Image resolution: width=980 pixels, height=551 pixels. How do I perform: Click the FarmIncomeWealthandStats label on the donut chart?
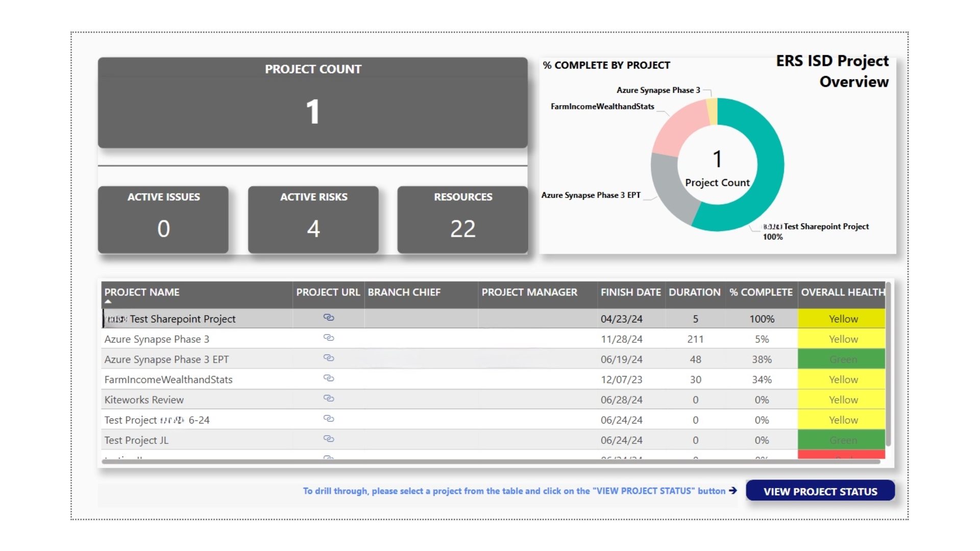(x=601, y=107)
